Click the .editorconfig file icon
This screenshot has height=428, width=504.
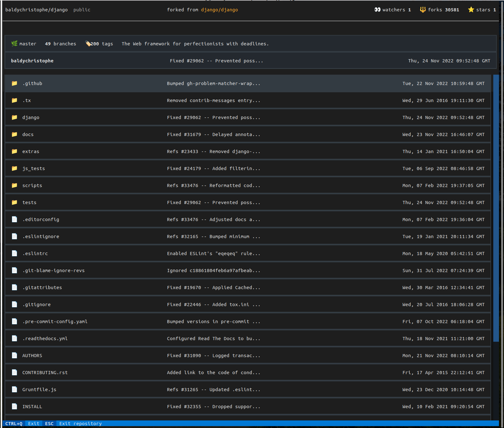point(14,219)
